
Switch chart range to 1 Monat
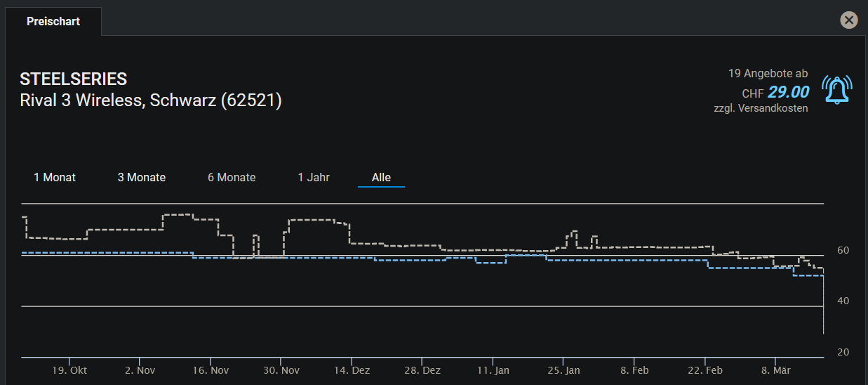[55, 177]
